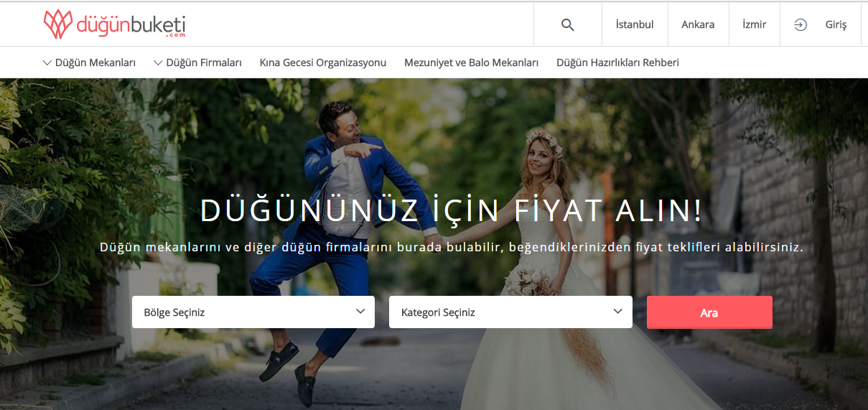
Task: Click the login arrow icon beside Giriş
Action: [x=801, y=24]
